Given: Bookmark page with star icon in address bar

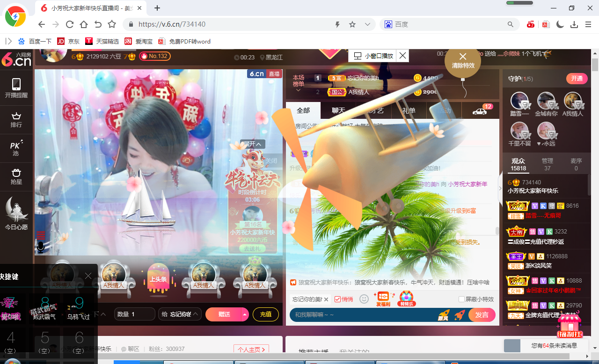Looking at the screenshot, I should click(x=352, y=24).
